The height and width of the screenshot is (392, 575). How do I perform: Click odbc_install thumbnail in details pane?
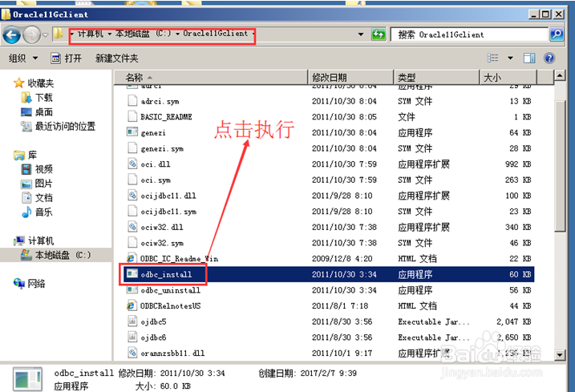coord(28,379)
